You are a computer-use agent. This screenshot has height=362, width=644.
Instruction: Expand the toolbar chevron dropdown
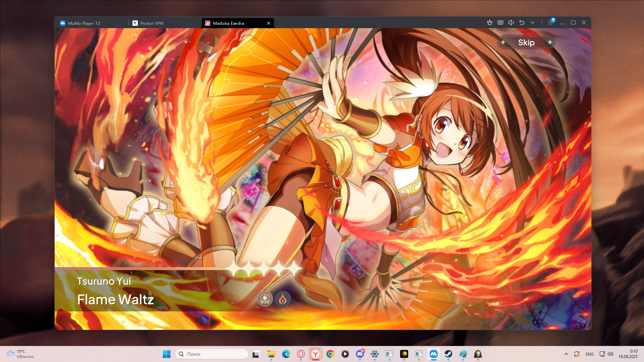point(533,22)
